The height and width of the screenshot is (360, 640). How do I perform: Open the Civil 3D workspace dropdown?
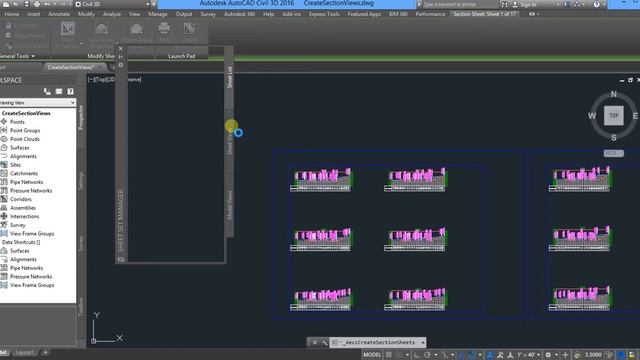point(112,4)
